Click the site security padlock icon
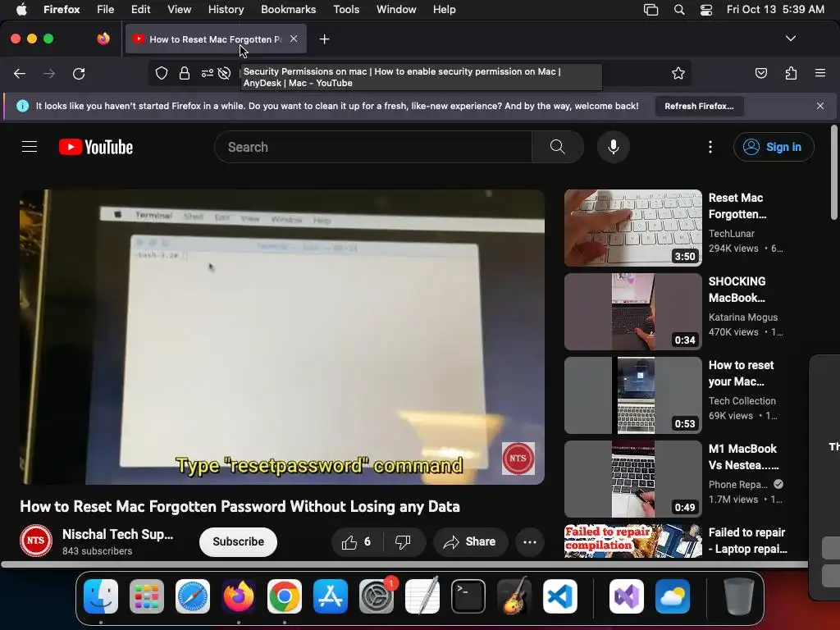This screenshot has height=630, width=840. click(185, 73)
